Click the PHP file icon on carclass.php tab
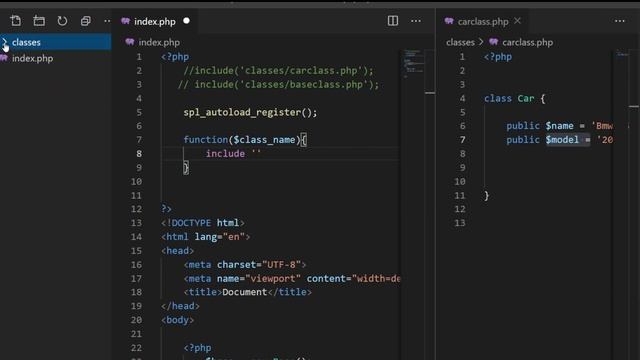Image resolution: width=640 pixels, height=360 pixels. (449, 21)
